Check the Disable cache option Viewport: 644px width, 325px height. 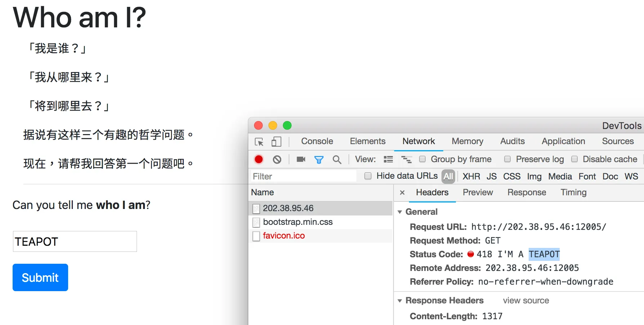coord(574,159)
